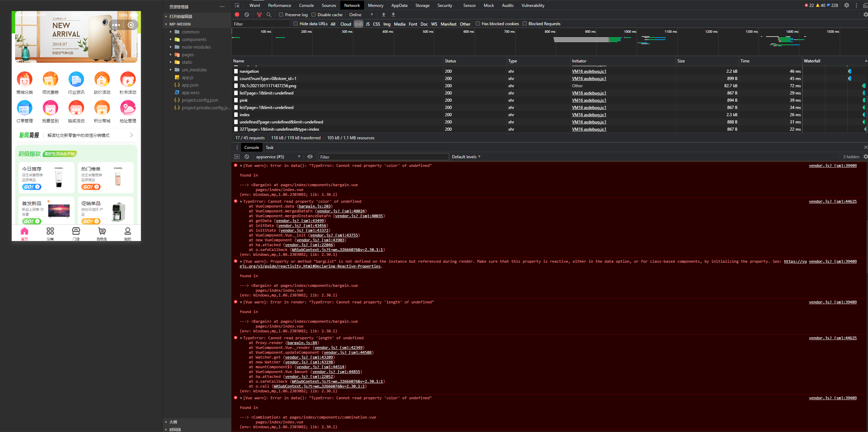
Task: Toggle the network filter funnel icon
Action: point(259,14)
